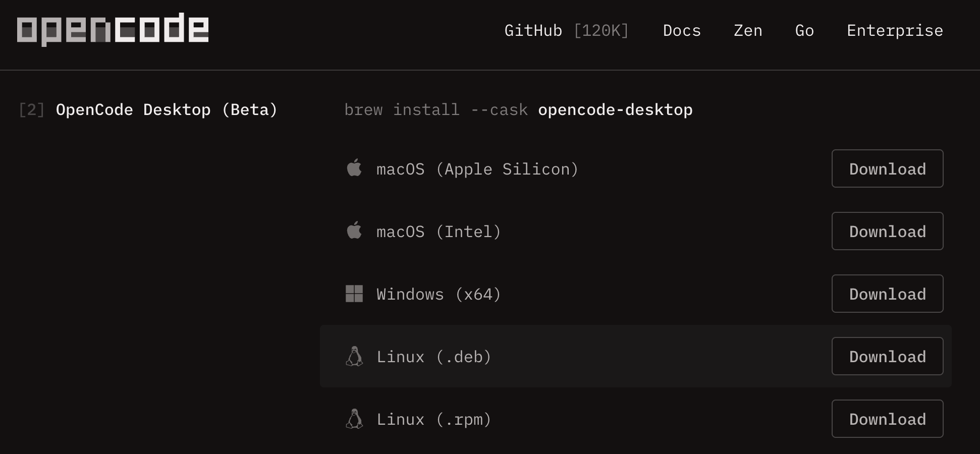
Task: Open the Docs page
Action: pyautogui.click(x=682, y=31)
